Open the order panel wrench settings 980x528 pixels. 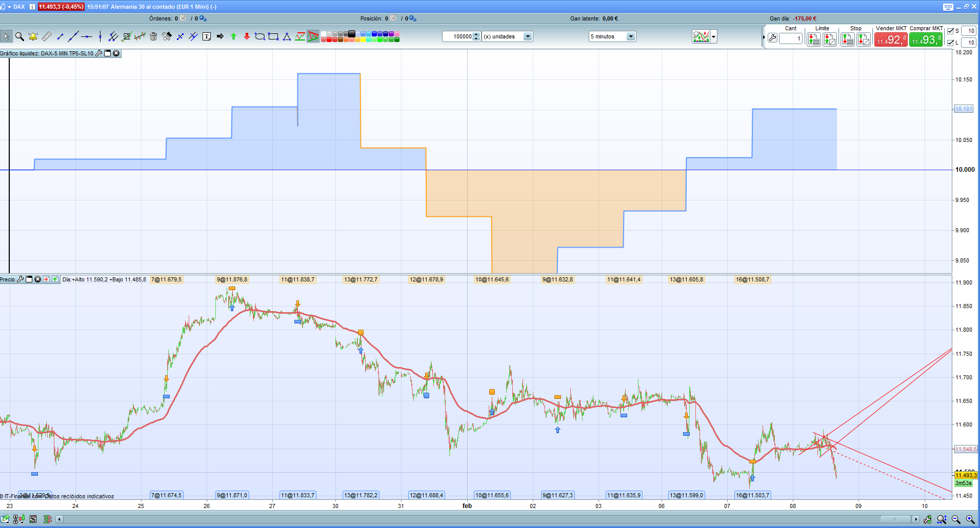772,38
